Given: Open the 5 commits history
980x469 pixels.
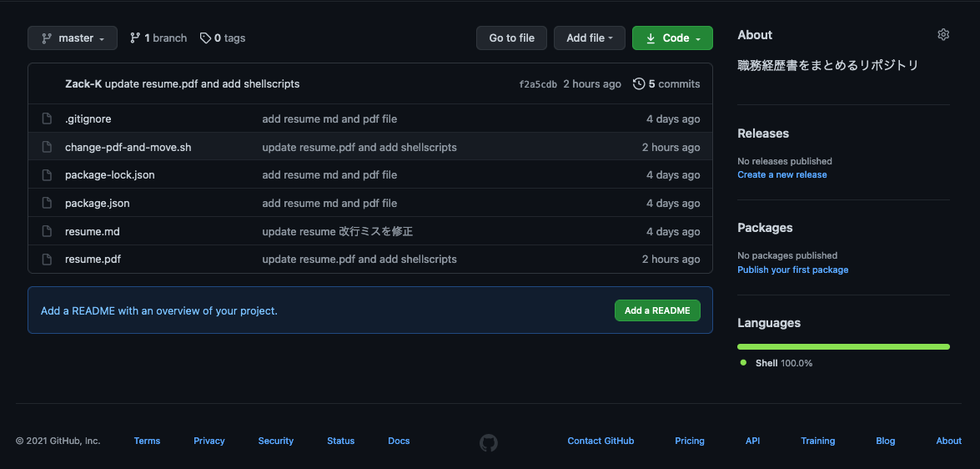Looking at the screenshot, I should 666,83.
